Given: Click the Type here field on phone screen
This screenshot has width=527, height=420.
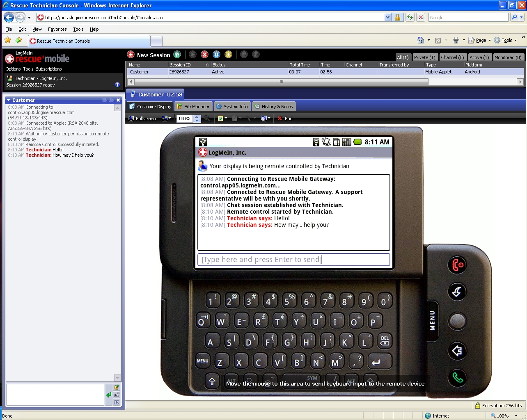Looking at the screenshot, I should (x=294, y=260).
